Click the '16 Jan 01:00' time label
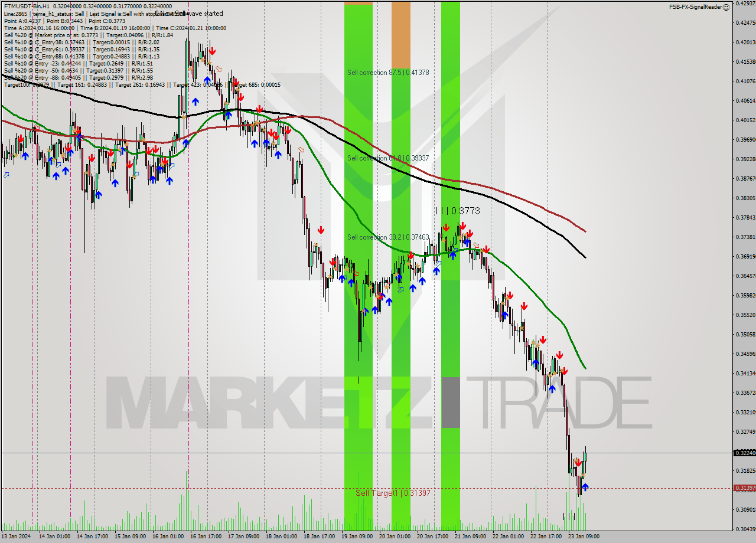Image resolution: width=756 pixels, height=543 pixels. coord(168,537)
